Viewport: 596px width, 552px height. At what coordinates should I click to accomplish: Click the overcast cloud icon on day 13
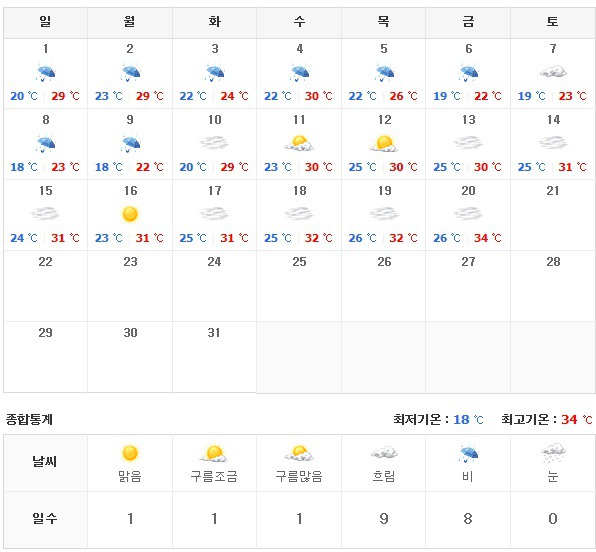coord(468,143)
